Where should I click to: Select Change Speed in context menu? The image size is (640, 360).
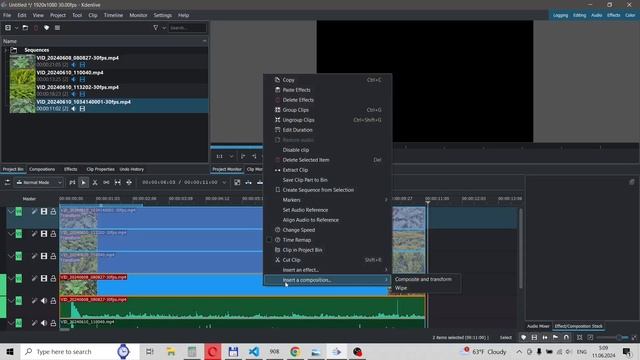(327, 230)
